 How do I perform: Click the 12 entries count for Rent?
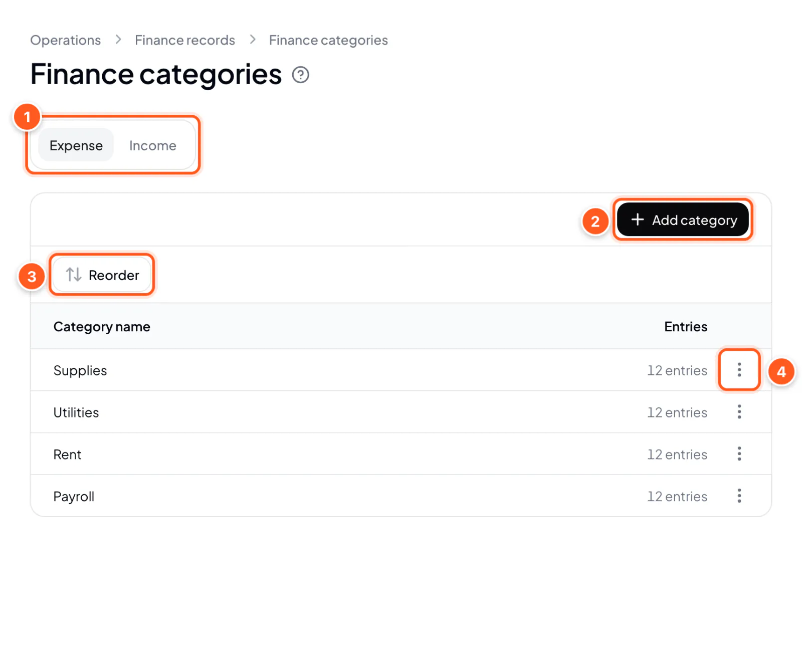[x=677, y=455]
